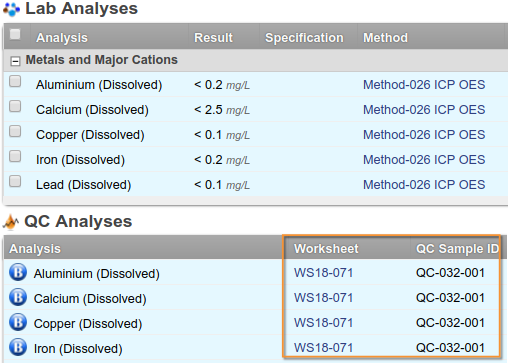
Task: Click the Specification column header
Action: pyautogui.click(x=304, y=38)
